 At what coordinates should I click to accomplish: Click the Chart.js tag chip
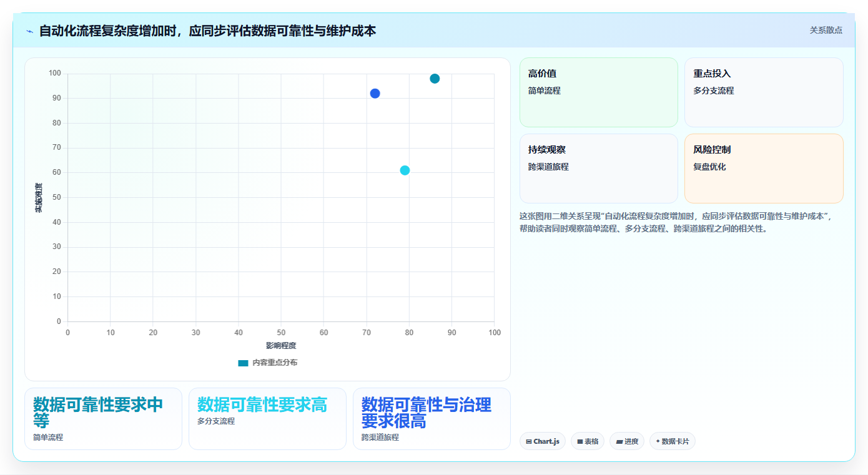543,441
